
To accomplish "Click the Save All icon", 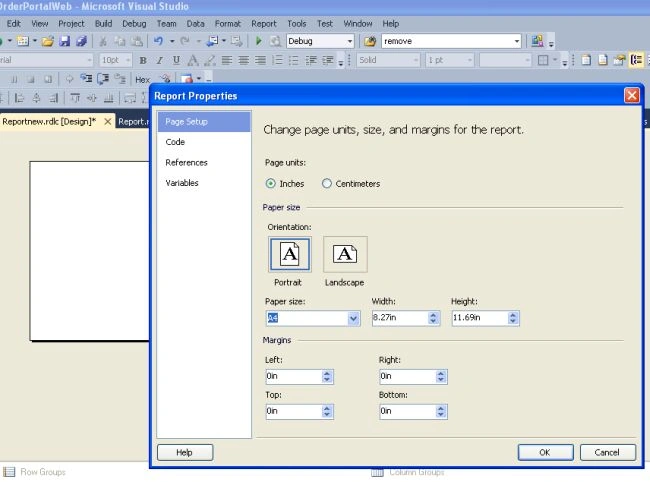I will pyautogui.click(x=81, y=41).
